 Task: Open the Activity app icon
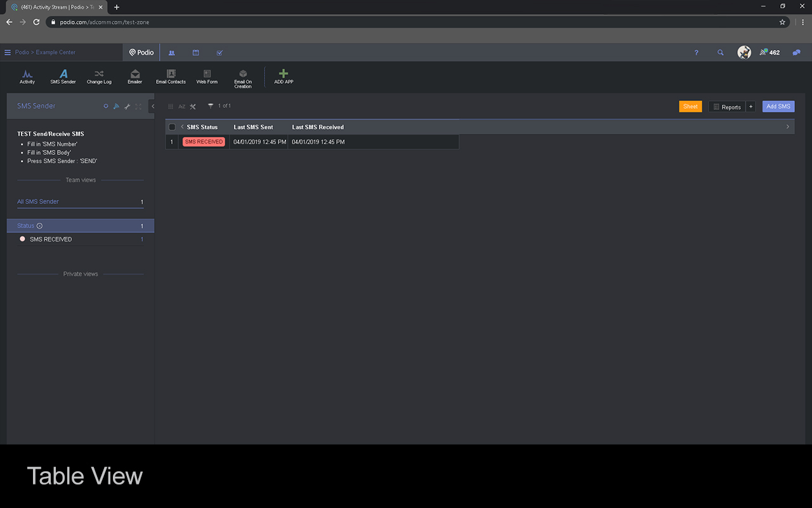pyautogui.click(x=27, y=77)
